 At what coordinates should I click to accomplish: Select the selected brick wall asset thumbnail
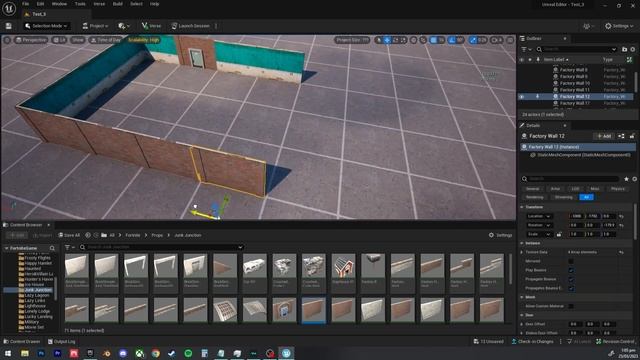(x=314, y=310)
